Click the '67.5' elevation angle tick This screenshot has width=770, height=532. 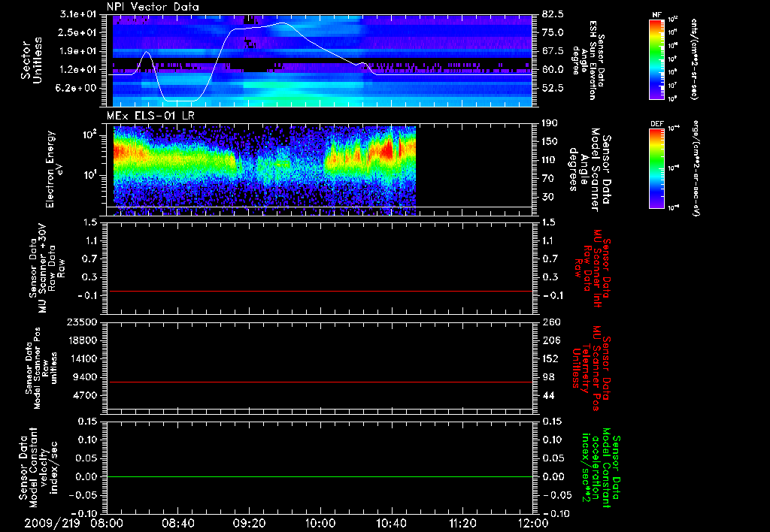click(x=553, y=51)
